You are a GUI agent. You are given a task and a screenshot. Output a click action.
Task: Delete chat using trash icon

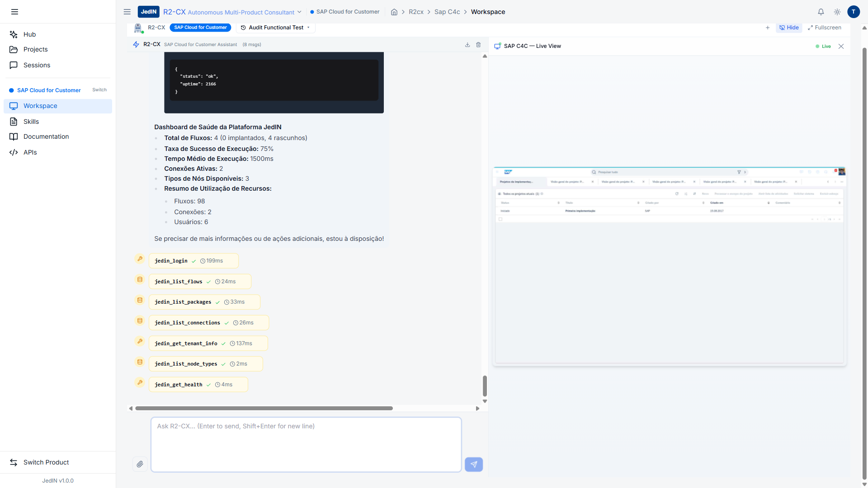478,45
